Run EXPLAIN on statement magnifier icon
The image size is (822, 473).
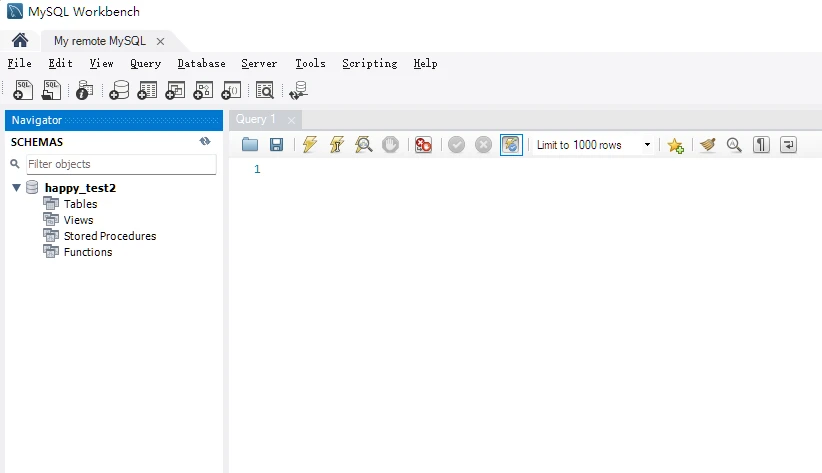point(363,144)
